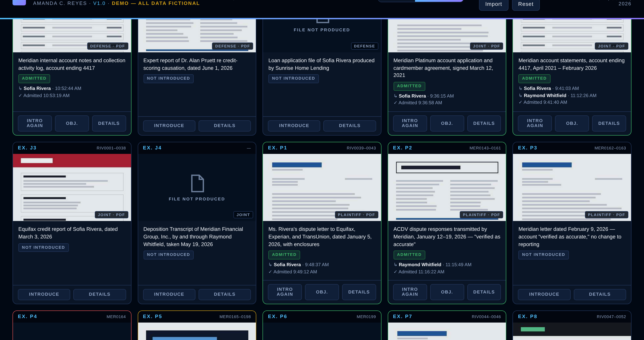Click the 'EX. P8' exhibit label

(527, 317)
